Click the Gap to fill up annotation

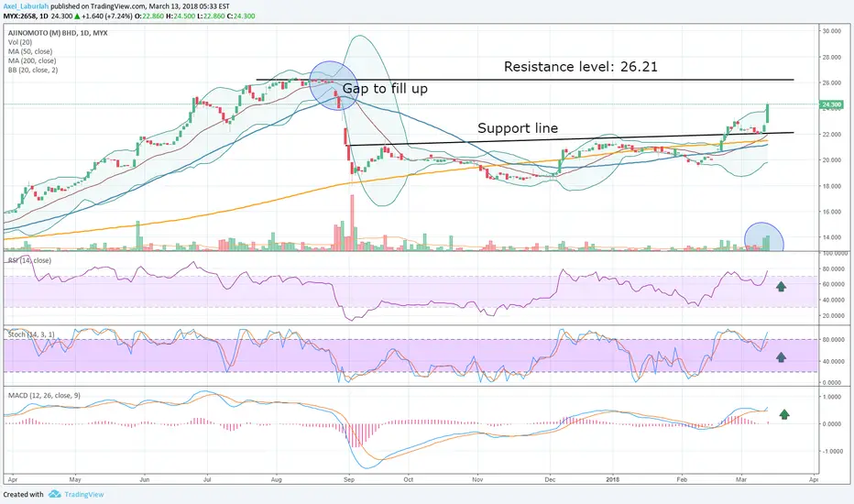click(385, 88)
